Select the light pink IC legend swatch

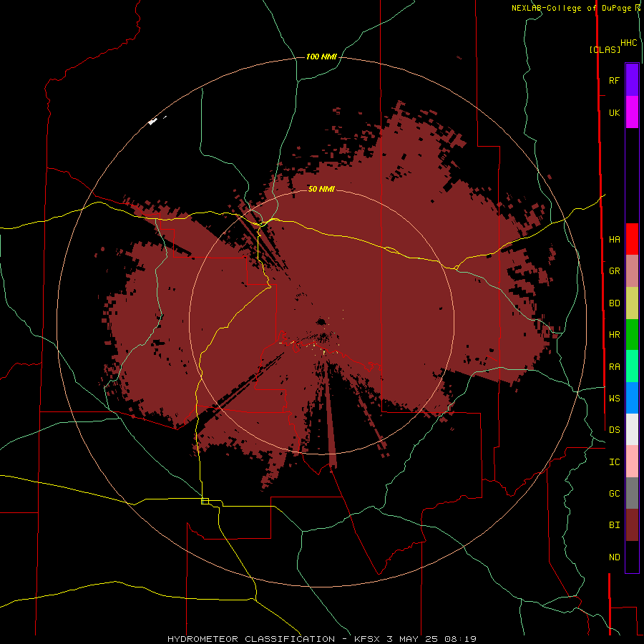[632, 462]
